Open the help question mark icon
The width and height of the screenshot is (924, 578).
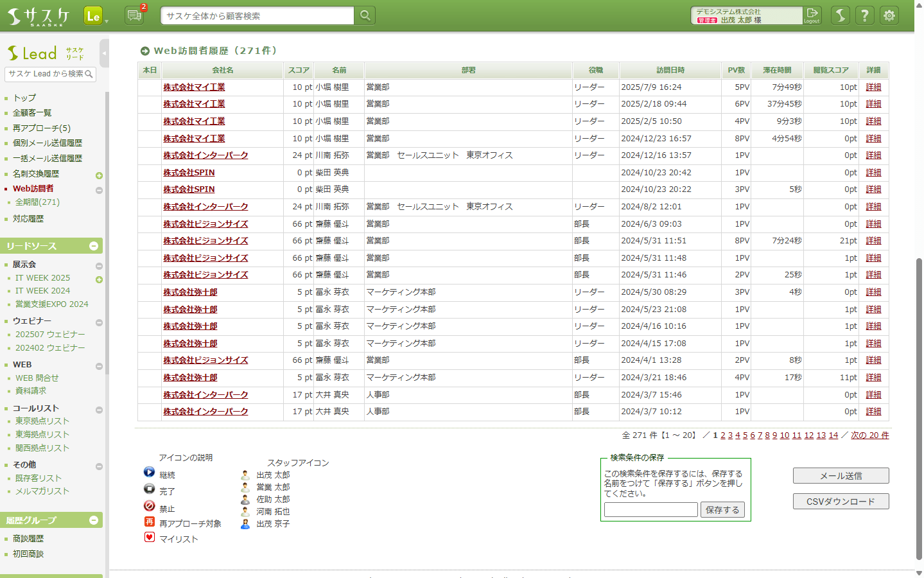pos(865,15)
